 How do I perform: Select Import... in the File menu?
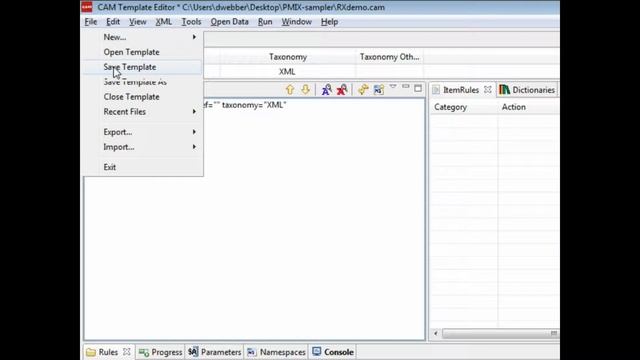coord(143,147)
